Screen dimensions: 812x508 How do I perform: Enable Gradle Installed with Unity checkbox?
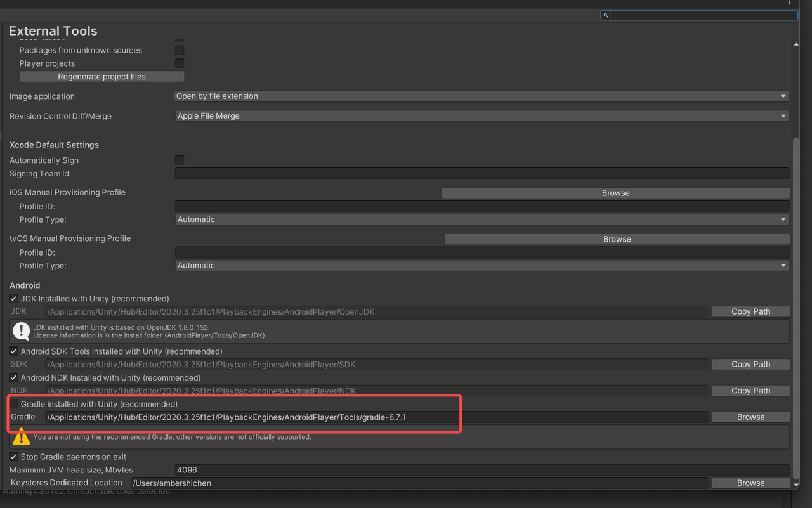(x=13, y=404)
